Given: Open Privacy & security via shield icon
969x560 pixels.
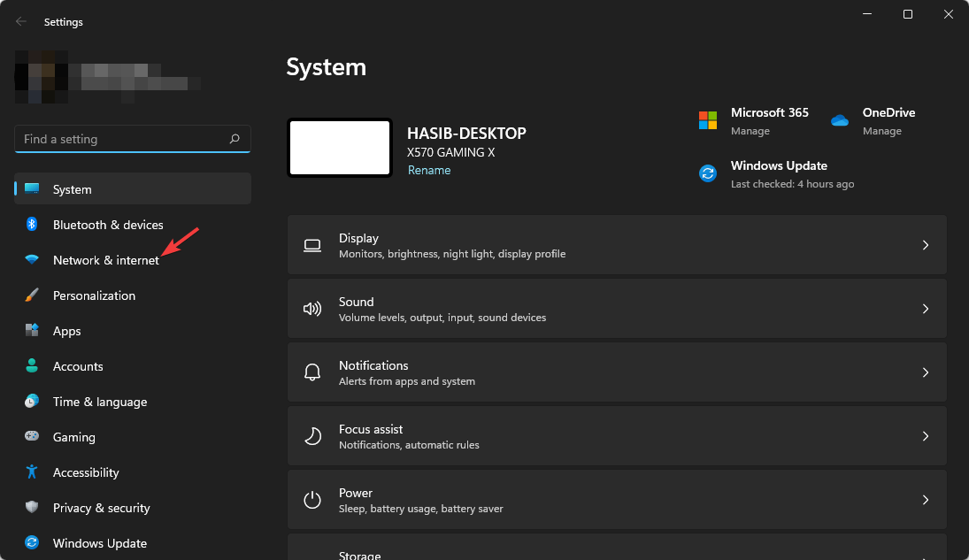Looking at the screenshot, I should click(33, 508).
